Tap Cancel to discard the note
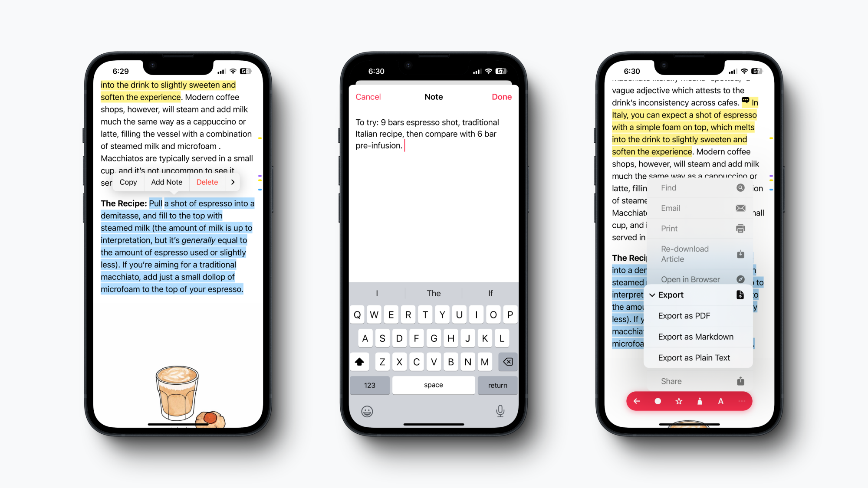 click(x=367, y=97)
